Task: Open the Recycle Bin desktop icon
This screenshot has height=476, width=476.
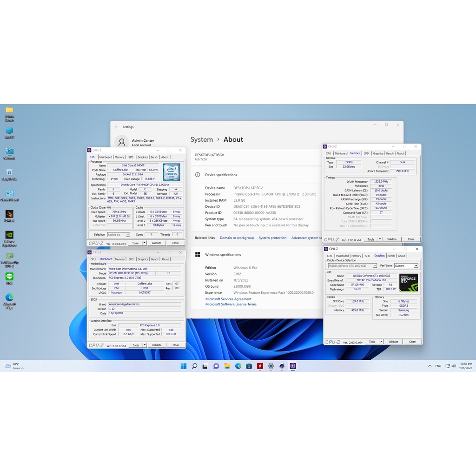Action: click(9, 172)
